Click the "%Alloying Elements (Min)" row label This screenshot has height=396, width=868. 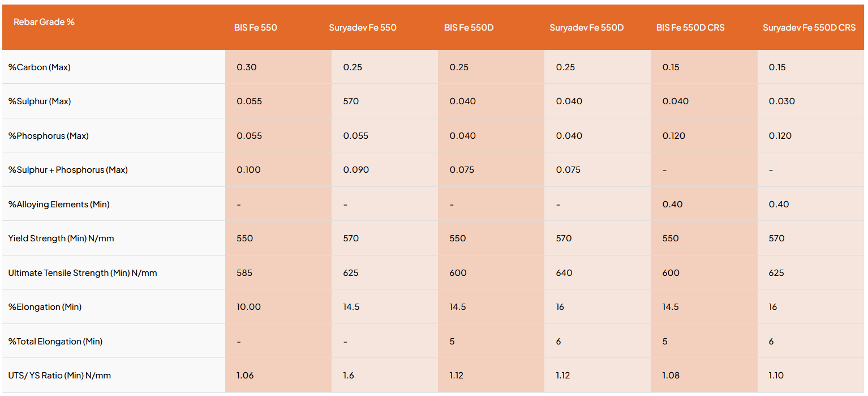[59, 205]
